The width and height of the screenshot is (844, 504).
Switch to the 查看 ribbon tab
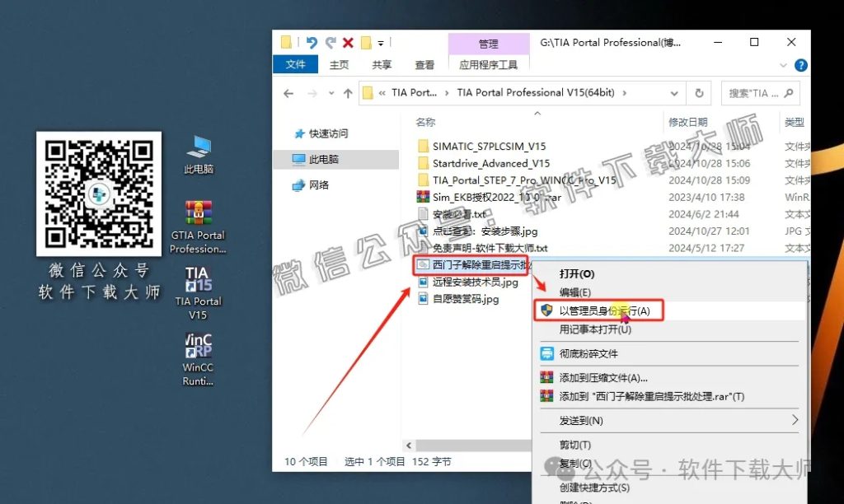click(x=425, y=64)
